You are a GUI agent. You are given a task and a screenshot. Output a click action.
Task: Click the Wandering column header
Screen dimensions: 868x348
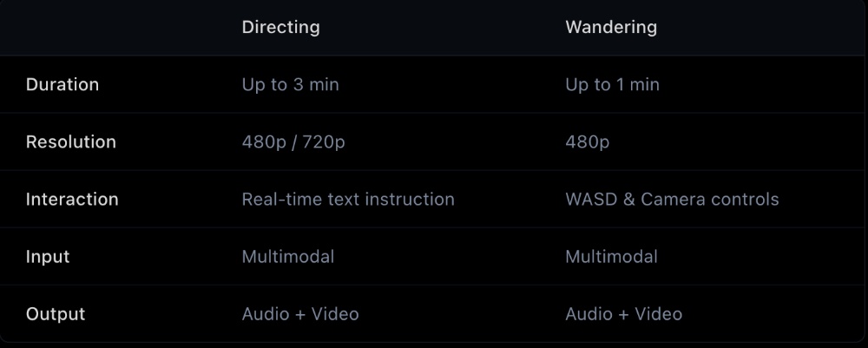tap(610, 27)
